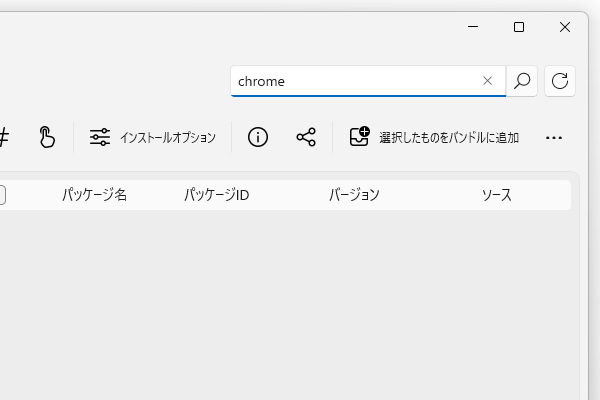
Task: Close the application window
Action: coord(565,27)
